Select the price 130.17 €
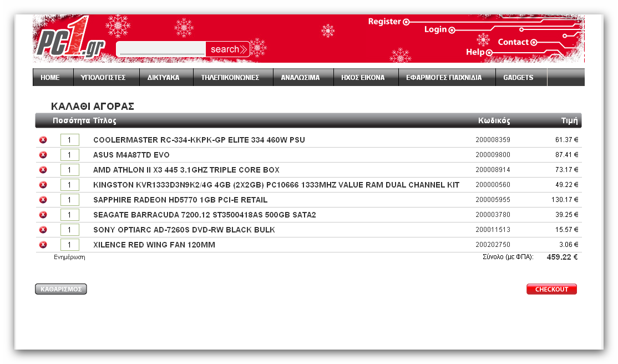The image size is (618, 364). click(565, 200)
